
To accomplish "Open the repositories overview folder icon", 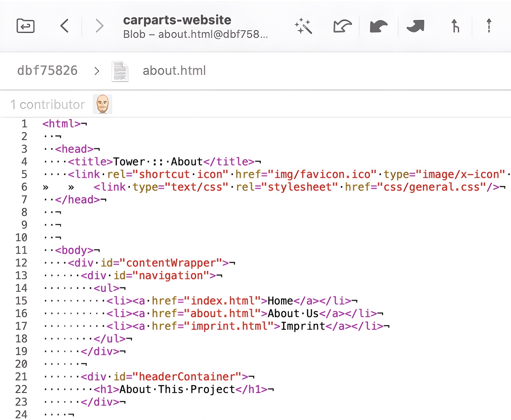I will 25,26.
